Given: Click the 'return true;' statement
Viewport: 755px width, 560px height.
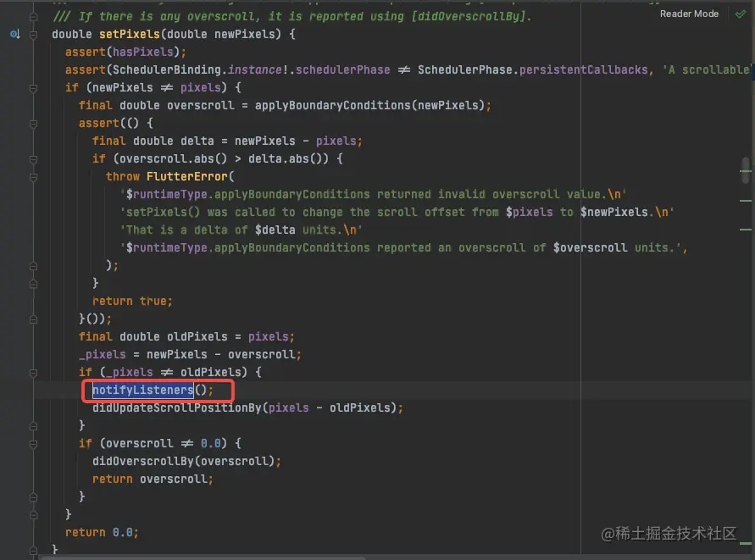Looking at the screenshot, I should point(132,301).
